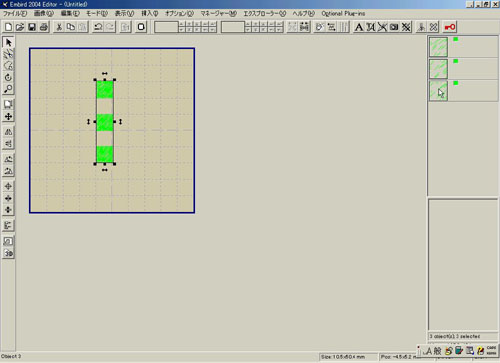This screenshot has height=363, width=500.
Task: Click the red key icon
Action: pos(450,27)
